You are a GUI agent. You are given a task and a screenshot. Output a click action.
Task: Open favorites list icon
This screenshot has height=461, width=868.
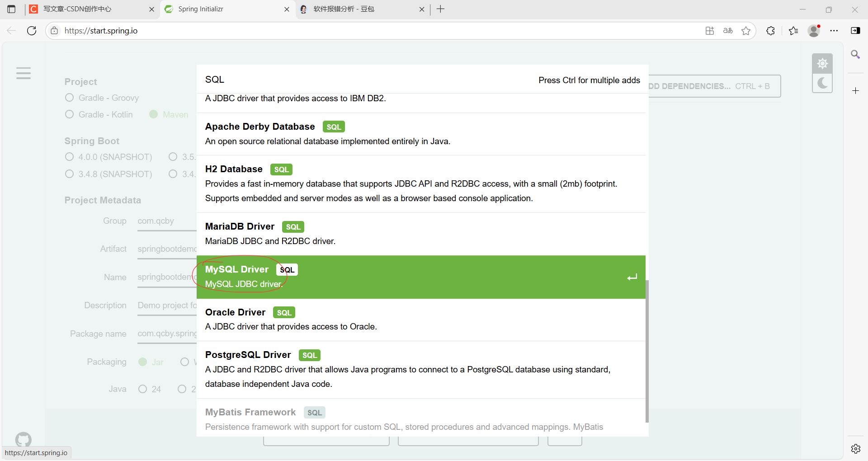pos(793,31)
